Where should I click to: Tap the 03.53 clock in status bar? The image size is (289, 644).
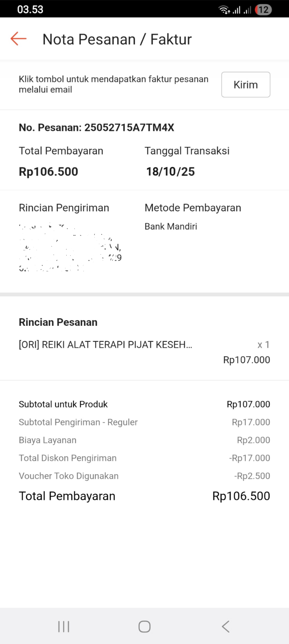[x=30, y=10]
